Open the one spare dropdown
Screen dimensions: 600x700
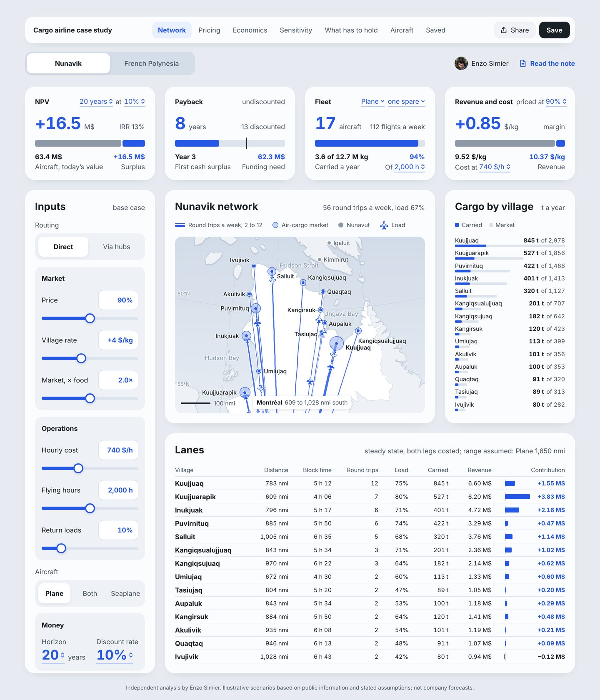coord(406,102)
